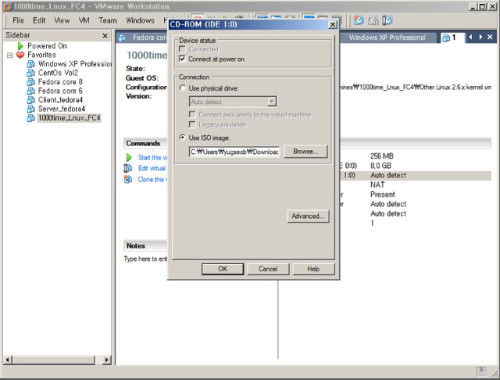
Task: Open the Team menu
Action: pyautogui.click(x=108, y=20)
